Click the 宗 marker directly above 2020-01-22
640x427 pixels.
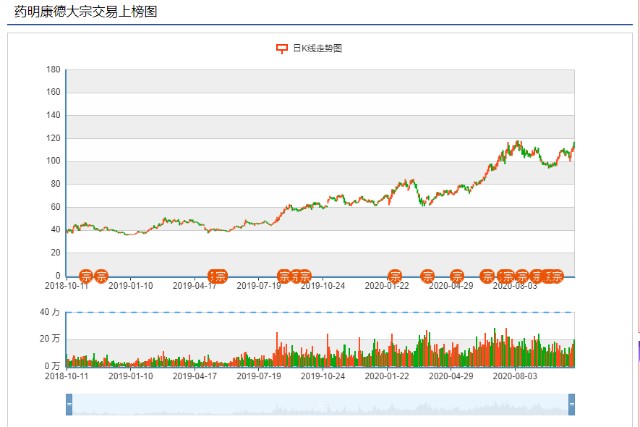tap(394, 276)
